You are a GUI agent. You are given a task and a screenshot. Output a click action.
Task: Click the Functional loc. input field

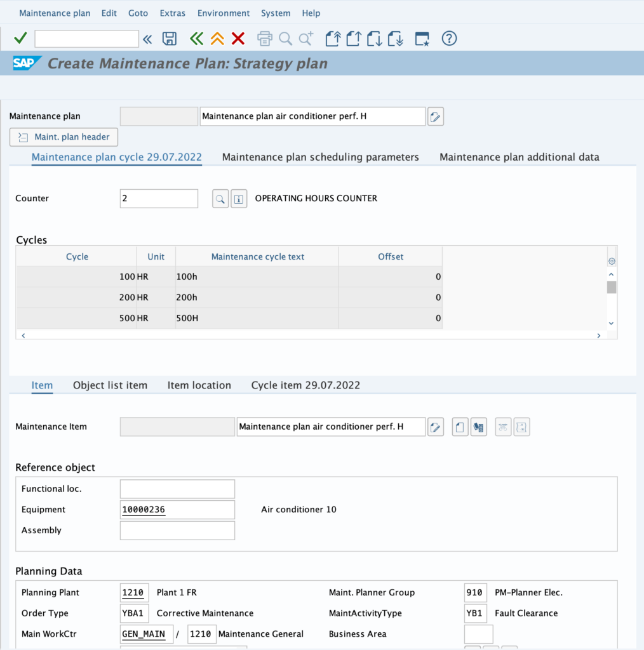coord(177,489)
